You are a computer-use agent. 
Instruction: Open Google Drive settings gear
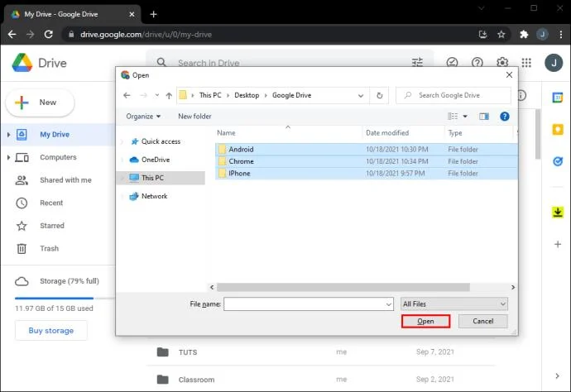point(502,63)
